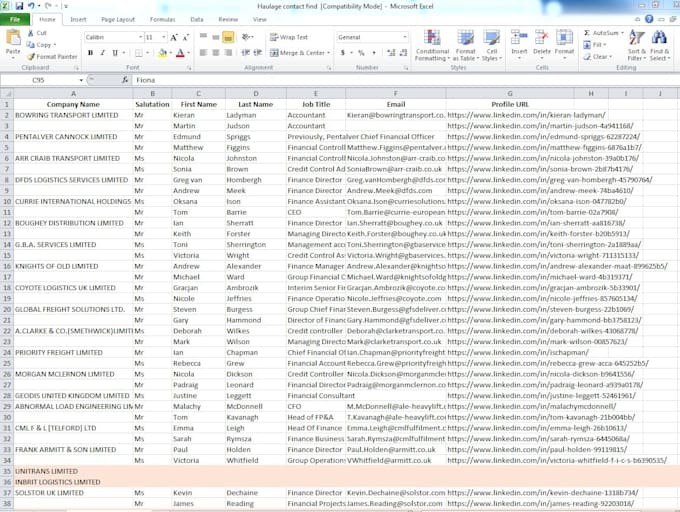Switch to the View tab
The width and height of the screenshot is (680, 512).
pos(260,20)
